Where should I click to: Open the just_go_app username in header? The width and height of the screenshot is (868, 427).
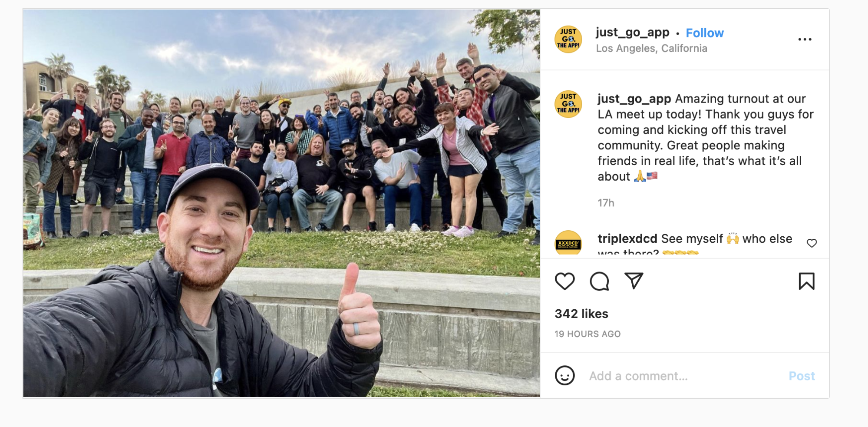632,33
